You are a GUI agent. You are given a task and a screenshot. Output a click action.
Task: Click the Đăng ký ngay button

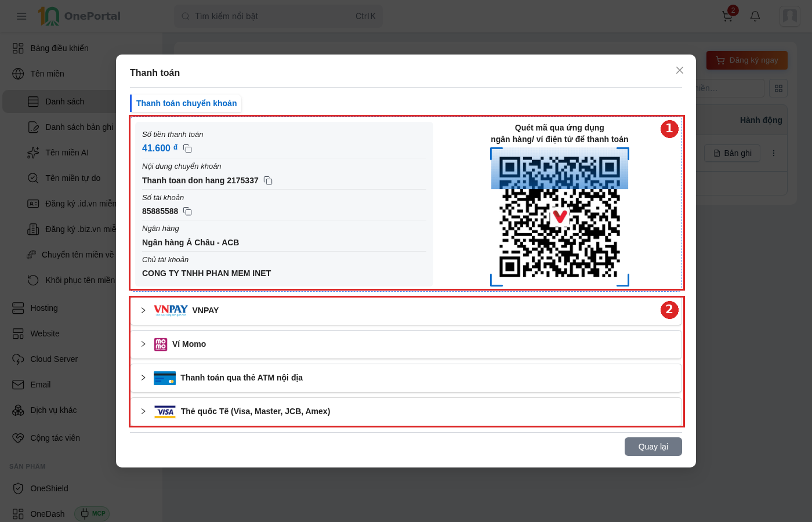point(747,60)
